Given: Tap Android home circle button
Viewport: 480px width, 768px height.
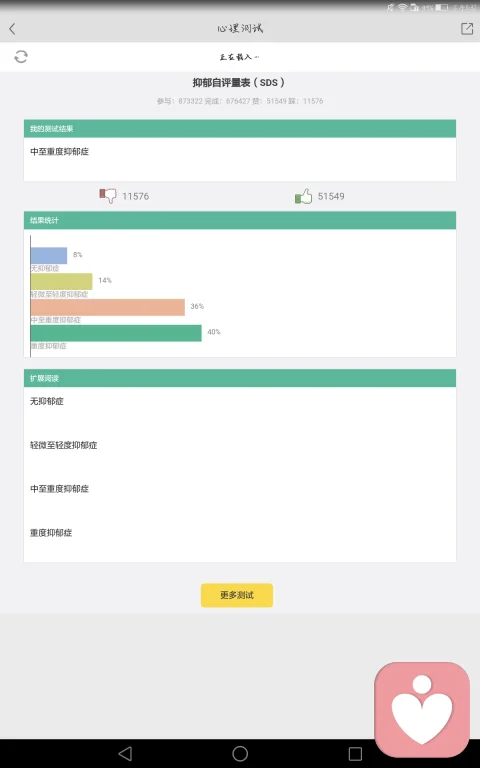Looking at the screenshot, I should [x=240, y=753].
